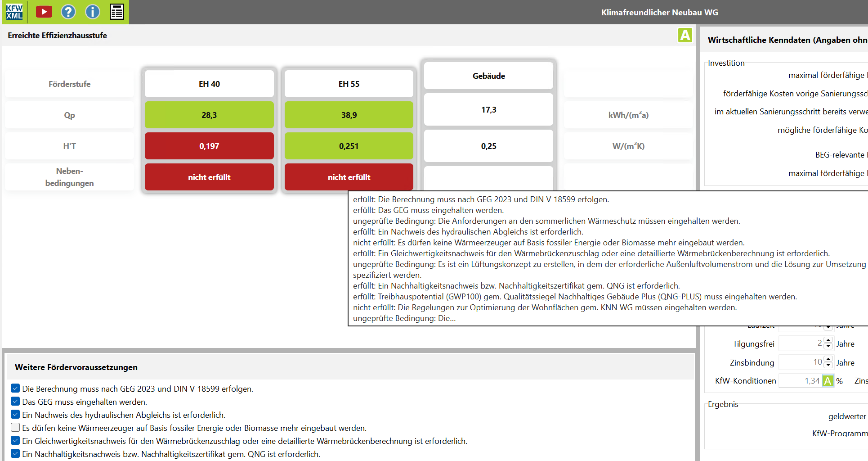Decrease the Zinsbindung years with down arrow
Screen dimensions: 868x461
point(828,365)
